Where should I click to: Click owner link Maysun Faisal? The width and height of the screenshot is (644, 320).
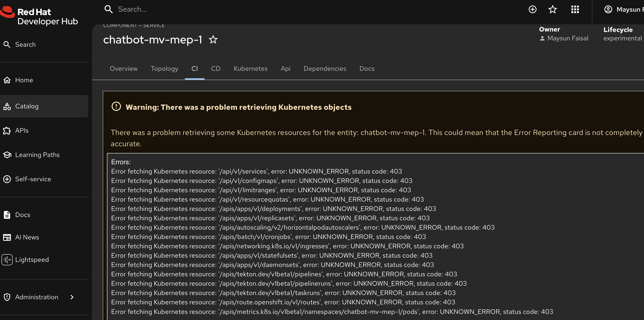[x=567, y=38]
